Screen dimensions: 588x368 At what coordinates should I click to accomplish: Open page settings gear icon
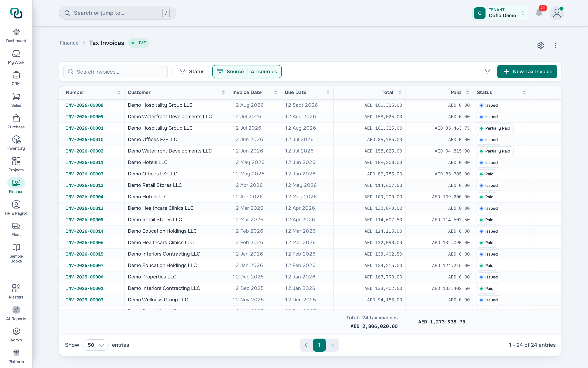tap(540, 45)
